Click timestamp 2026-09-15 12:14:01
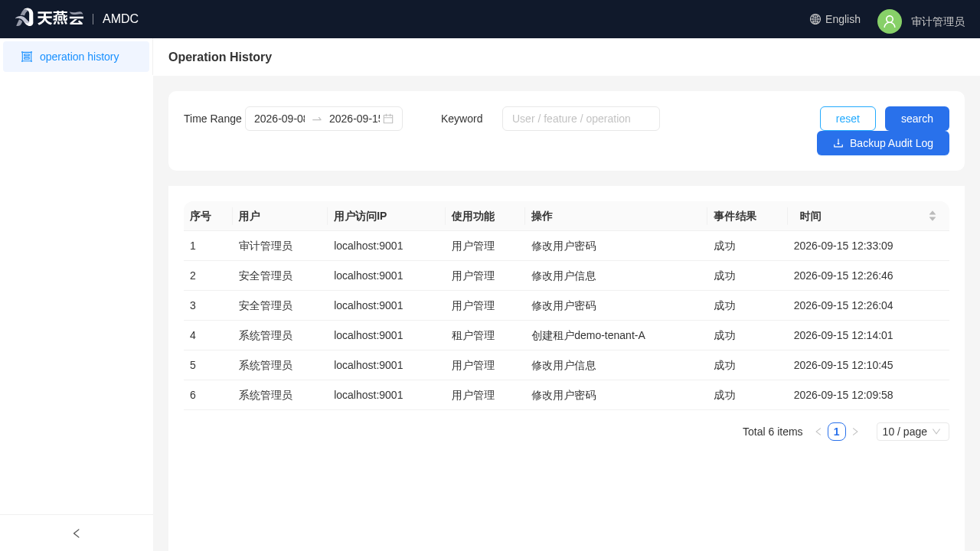980x551 pixels. coord(844,335)
